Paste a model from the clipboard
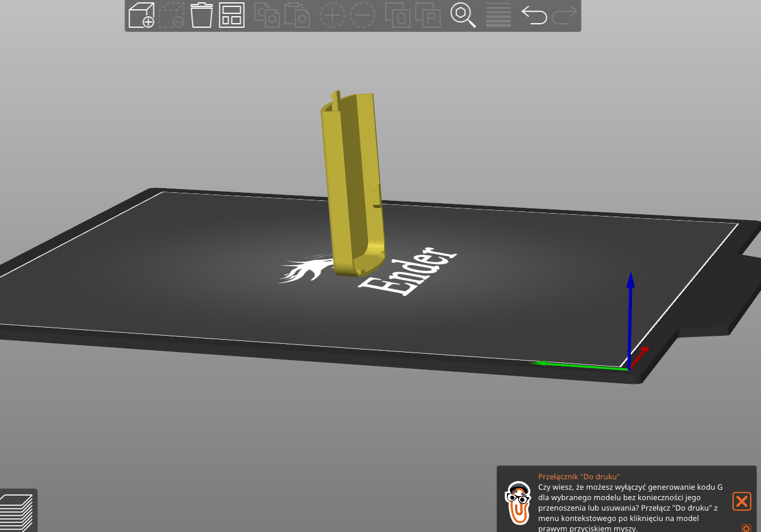Image resolution: width=761 pixels, height=532 pixels. coord(297,15)
